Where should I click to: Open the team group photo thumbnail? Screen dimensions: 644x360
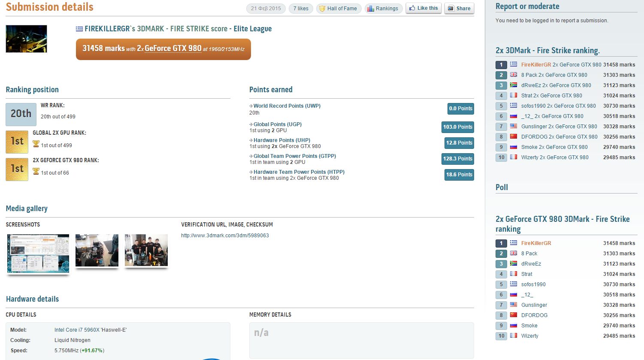(x=146, y=250)
